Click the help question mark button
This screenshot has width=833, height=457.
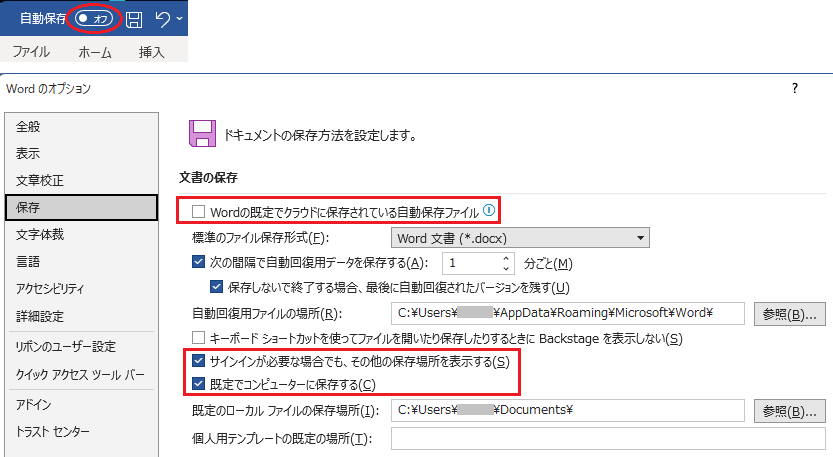tap(795, 88)
